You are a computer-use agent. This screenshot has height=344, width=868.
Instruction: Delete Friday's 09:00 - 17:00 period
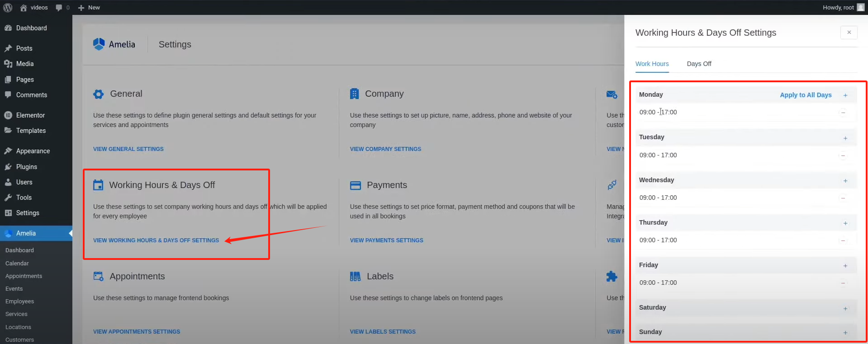click(x=843, y=283)
